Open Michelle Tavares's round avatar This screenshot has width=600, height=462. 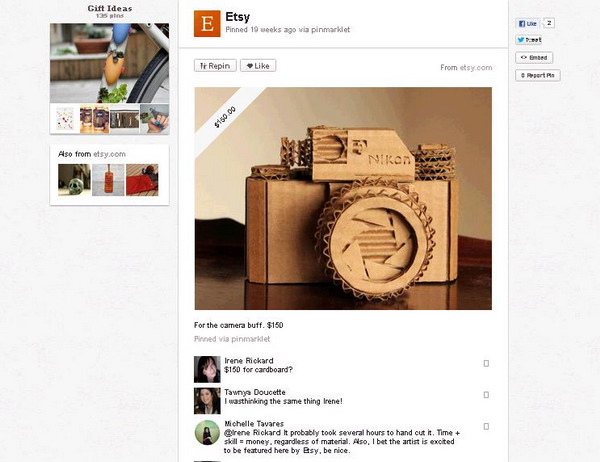[x=207, y=433]
